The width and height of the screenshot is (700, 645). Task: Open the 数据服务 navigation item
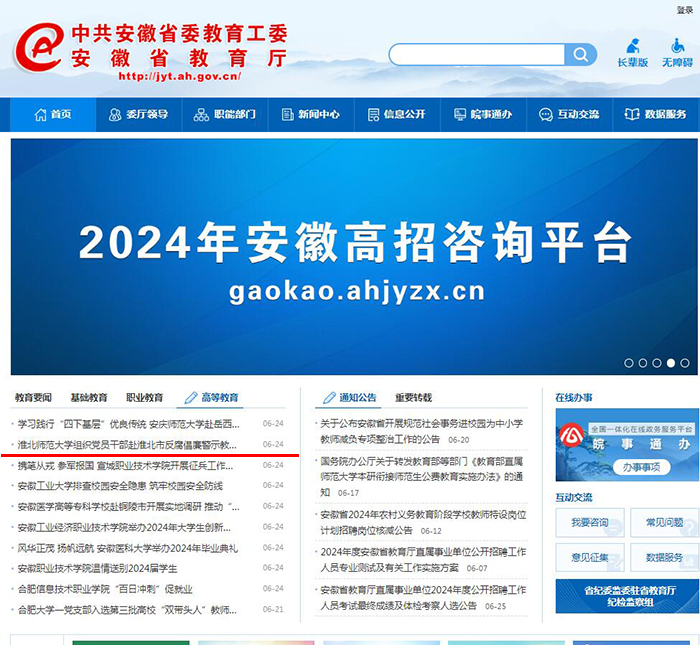656,115
